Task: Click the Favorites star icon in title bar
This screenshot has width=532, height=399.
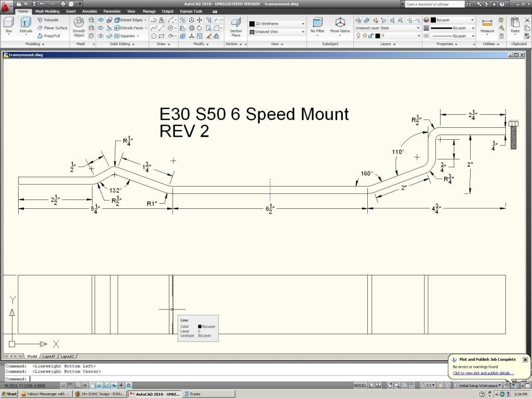Action: tap(495, 4)
